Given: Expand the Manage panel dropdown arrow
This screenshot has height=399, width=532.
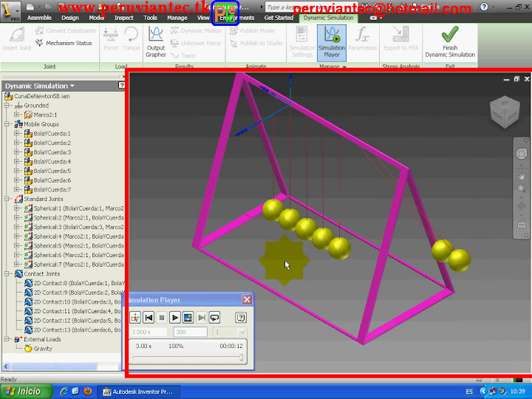Looking at the screenshot, I should (344, 66).
